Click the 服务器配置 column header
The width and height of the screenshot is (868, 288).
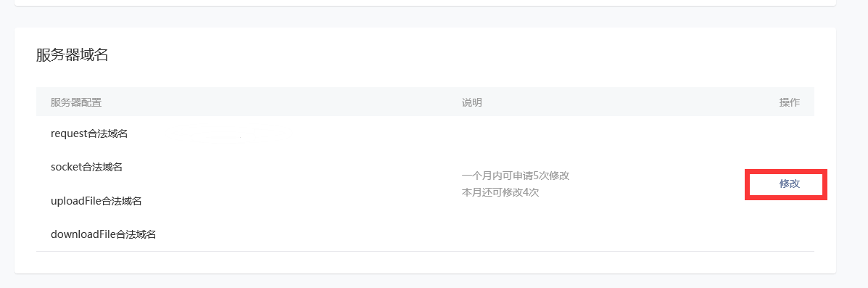76,102
